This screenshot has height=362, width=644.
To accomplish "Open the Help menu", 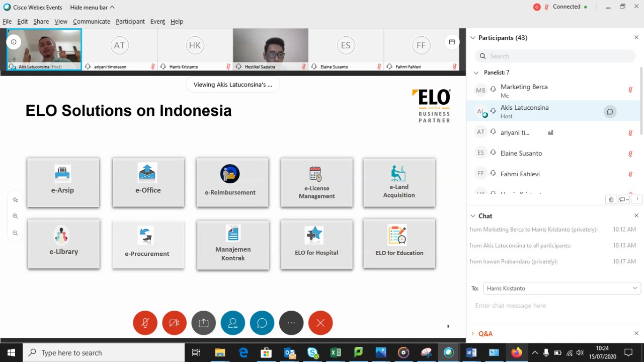I will click(x=177, y=22).
